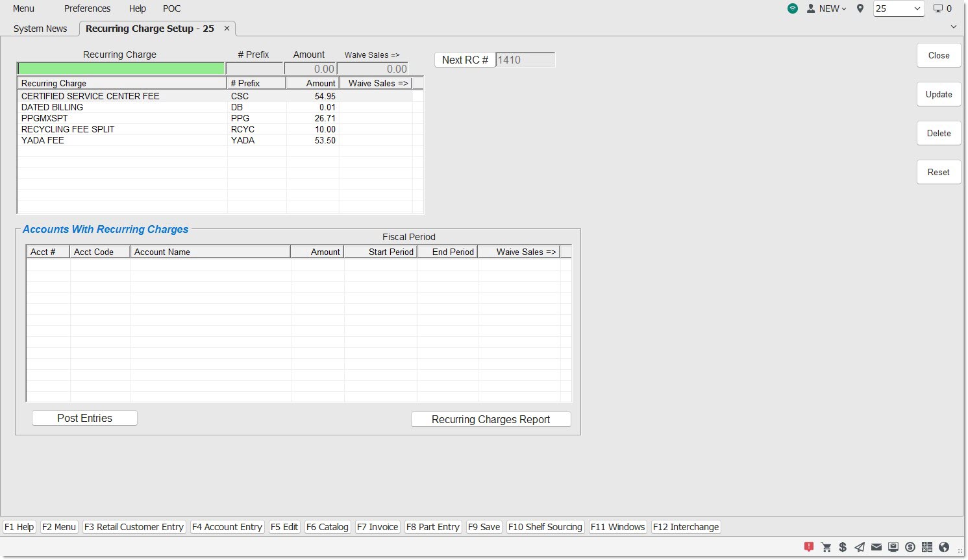968x560 pixels.
Task: Expand the tab list chevron
Action: point(953,27)
